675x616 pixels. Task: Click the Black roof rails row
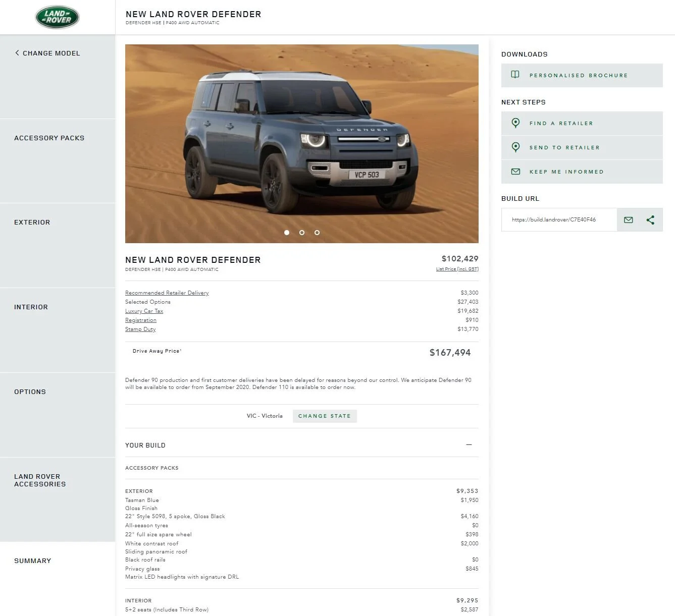(x=302, y=559)
